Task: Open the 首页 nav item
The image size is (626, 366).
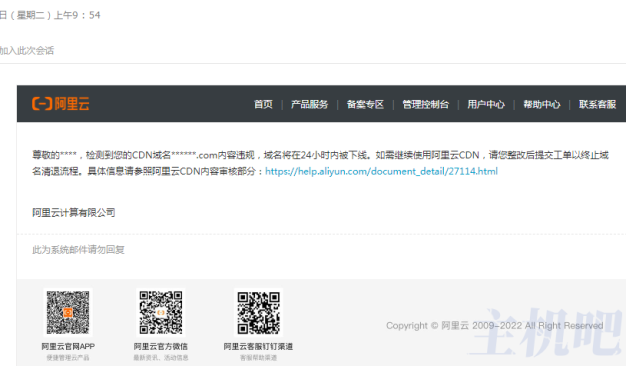Action: 263,105
